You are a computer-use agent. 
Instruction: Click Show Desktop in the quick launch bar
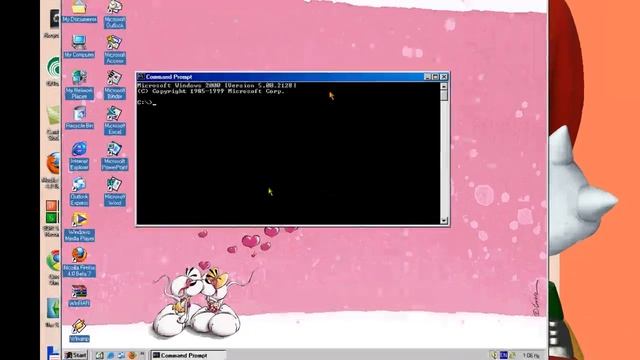point(100,356)
